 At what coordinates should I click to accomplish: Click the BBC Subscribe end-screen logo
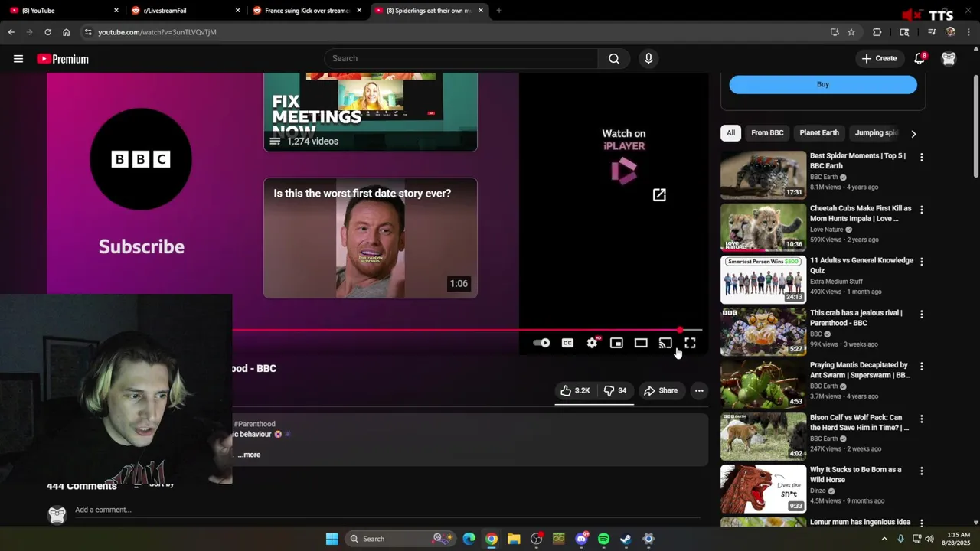pos(141,159)
